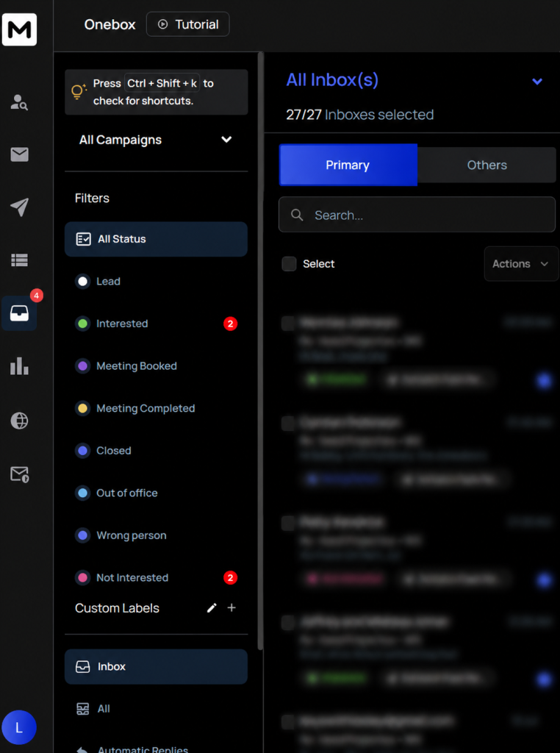Open the lead finder icon in sidebar

tap(19, 101)
